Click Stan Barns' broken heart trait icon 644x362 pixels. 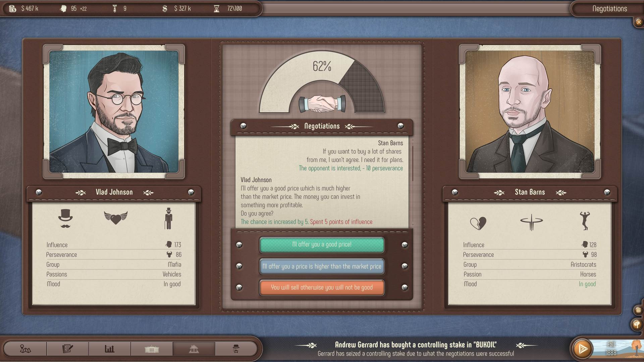478,223
